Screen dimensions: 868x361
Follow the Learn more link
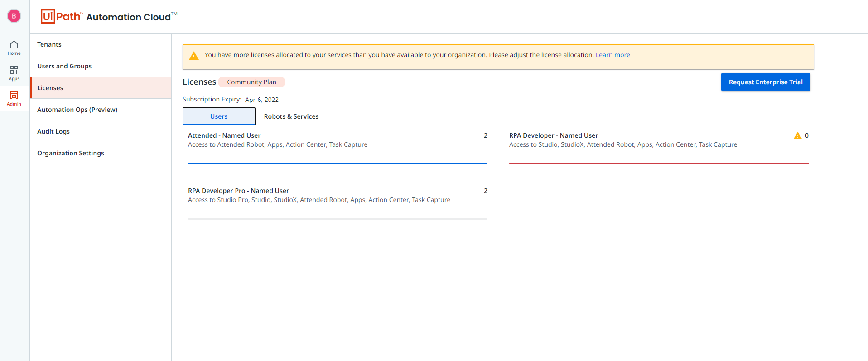[612, 55]
